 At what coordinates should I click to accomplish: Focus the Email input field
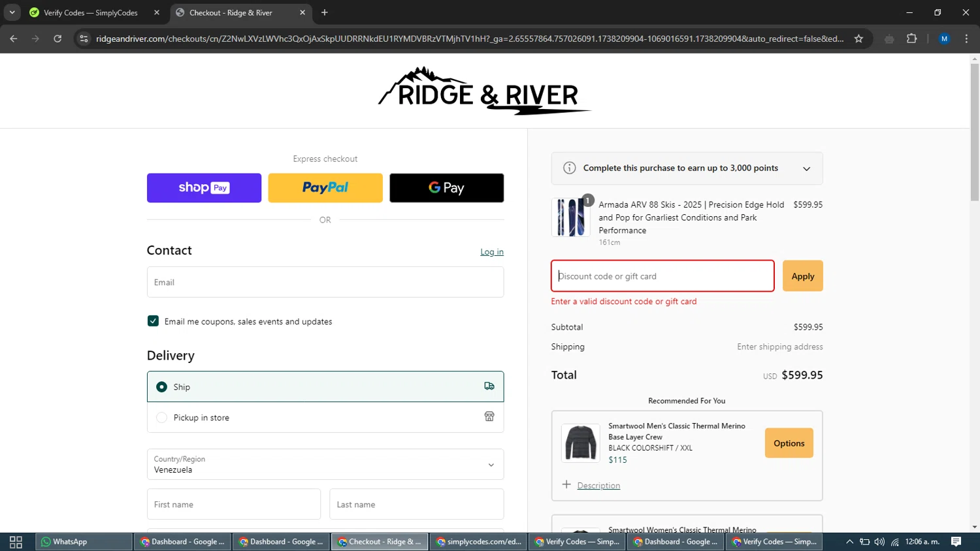(x=325, y=282)
